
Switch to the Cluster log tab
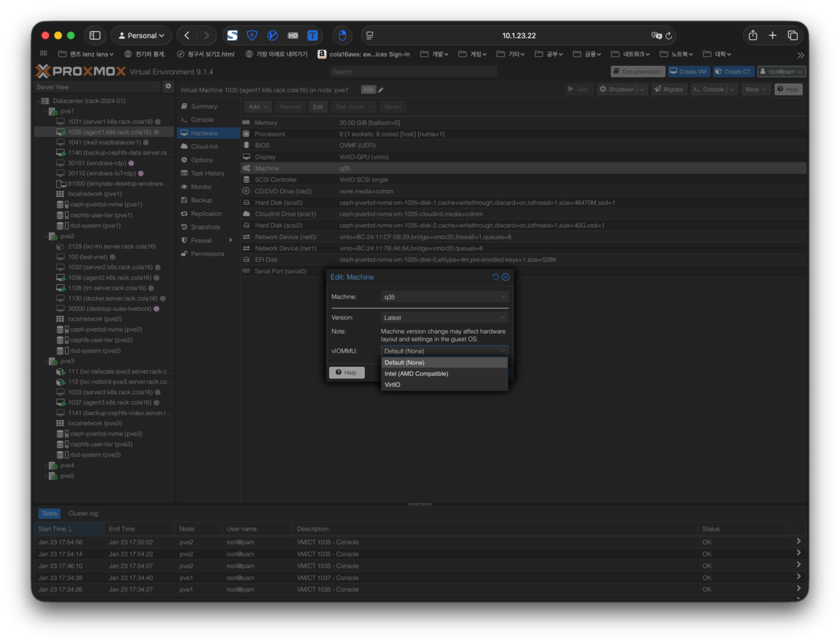83,514
